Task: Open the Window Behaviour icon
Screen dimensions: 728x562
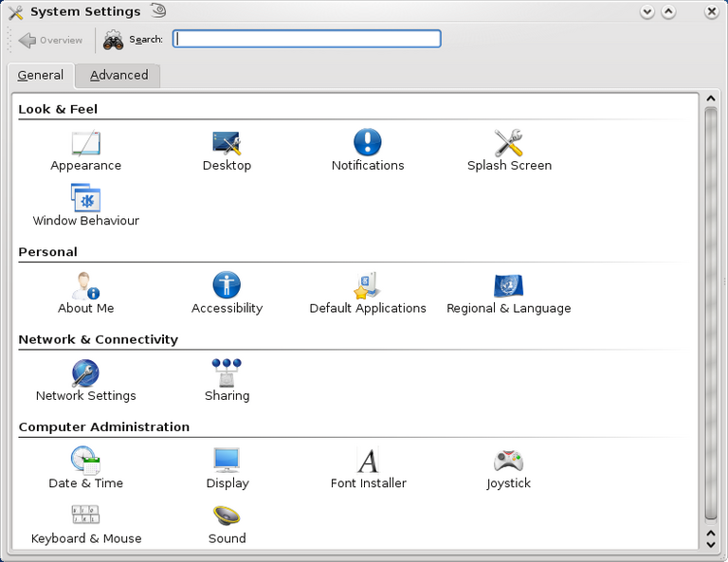Action: pyautogui.click(x=86, y=198)
